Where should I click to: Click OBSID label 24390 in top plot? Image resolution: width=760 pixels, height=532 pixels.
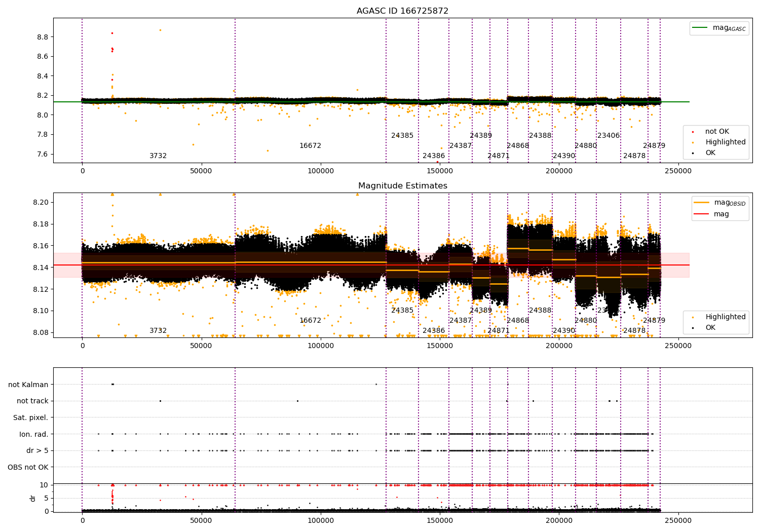(564, 156)
